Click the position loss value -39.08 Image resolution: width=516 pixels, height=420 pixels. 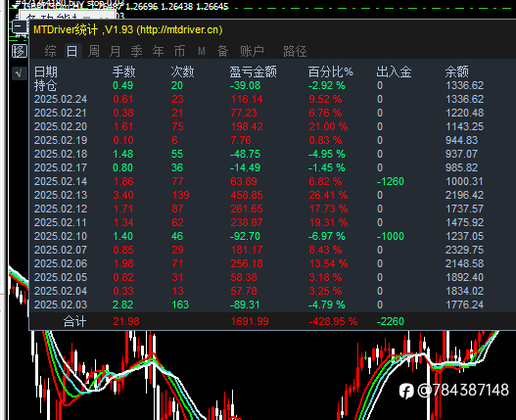point(245,85)
